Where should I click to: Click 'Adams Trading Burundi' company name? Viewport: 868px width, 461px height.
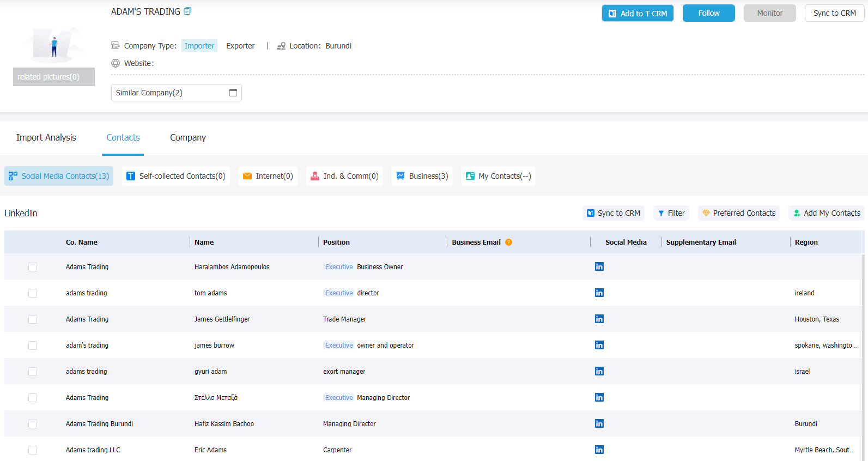point(100,424)
